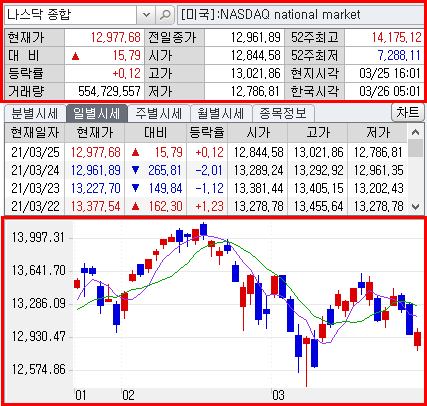Select the 일별시세 tab
427x406 pixels.
(x=97, y=113)
